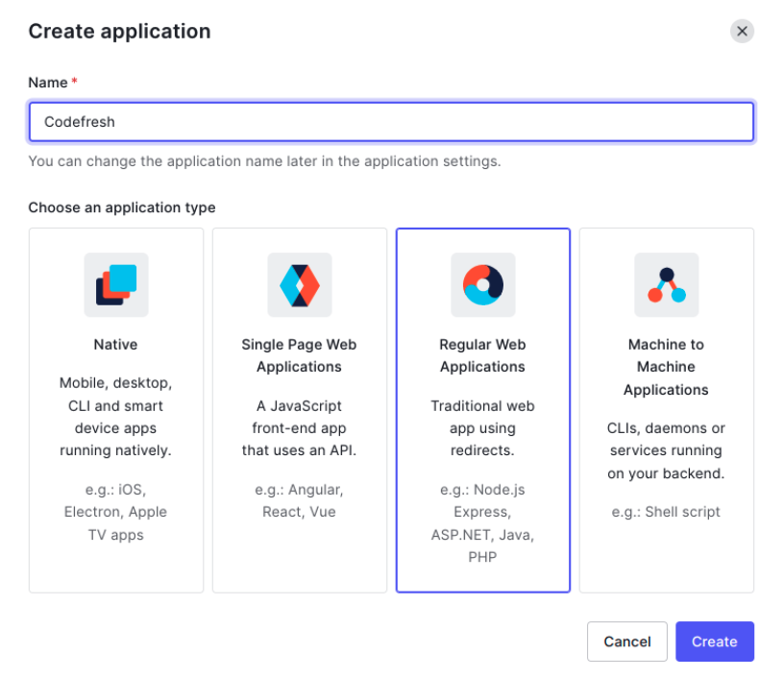
Task: Click the 'Node.js Express, ASP.NET, Java, PHP' example
Action: point(482,523)
